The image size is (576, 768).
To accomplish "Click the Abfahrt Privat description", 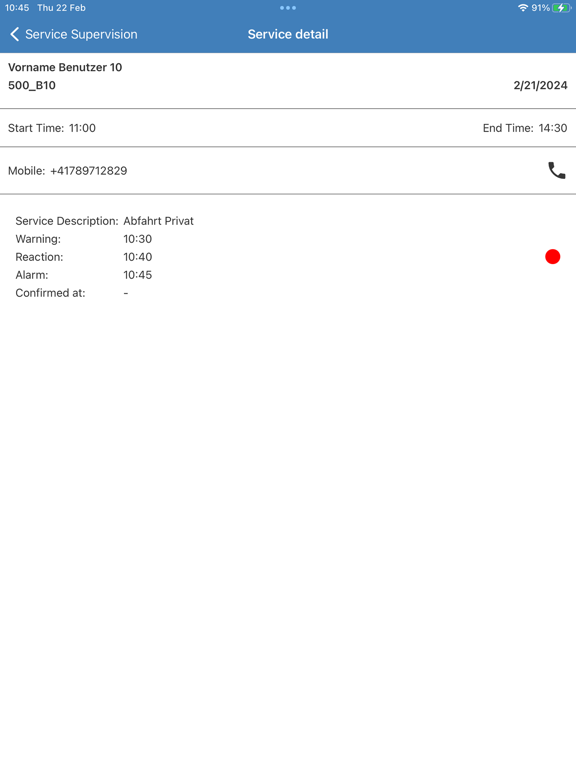I will tap(158, 221).
